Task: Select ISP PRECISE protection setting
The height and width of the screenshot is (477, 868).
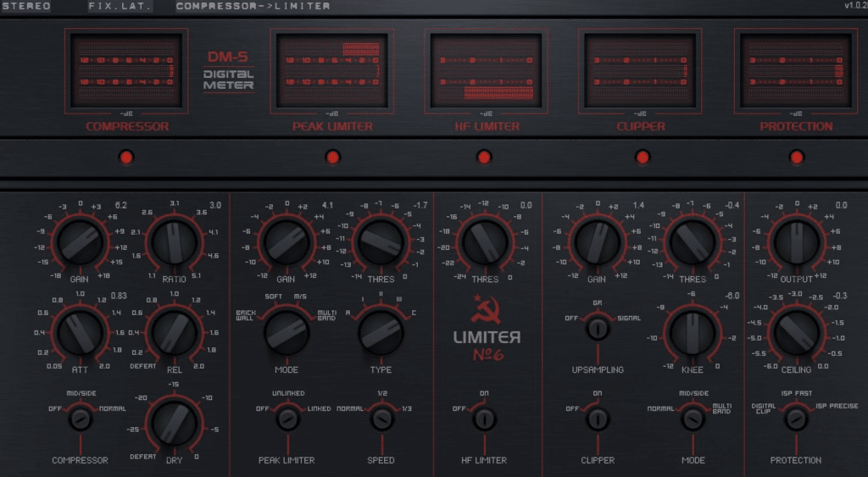Action: tap(837, 406)
